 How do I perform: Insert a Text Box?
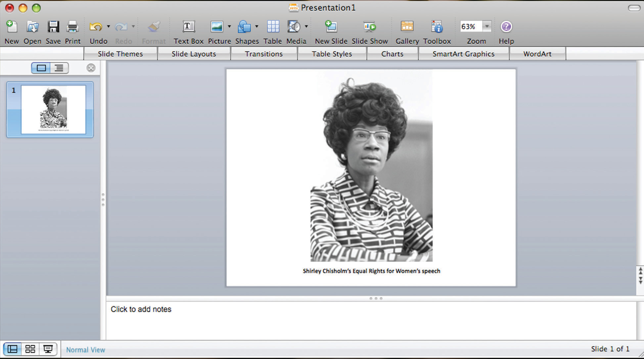click(189, 27)
